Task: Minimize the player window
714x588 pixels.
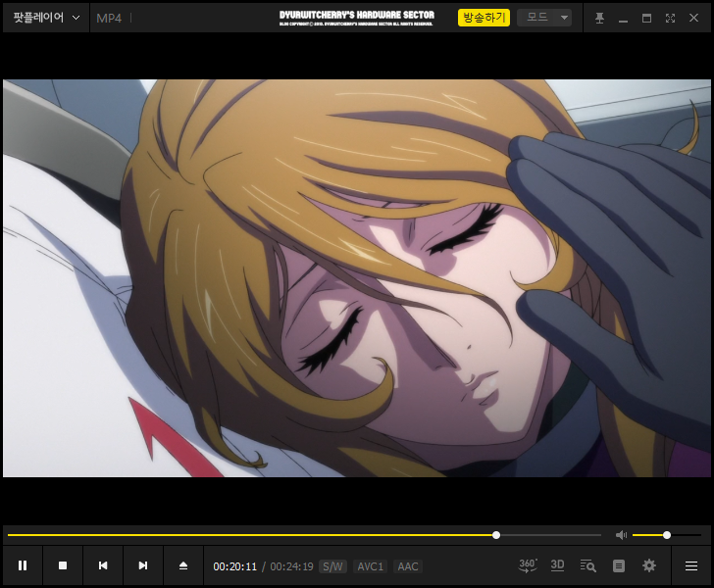Action: click(x=623, y=20)
